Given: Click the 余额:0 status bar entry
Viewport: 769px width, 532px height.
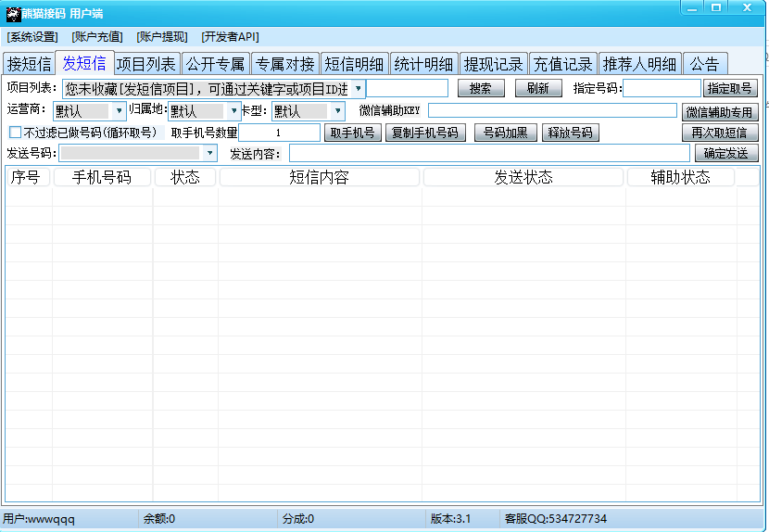Looking at the screenshot, I should [159, 519].
